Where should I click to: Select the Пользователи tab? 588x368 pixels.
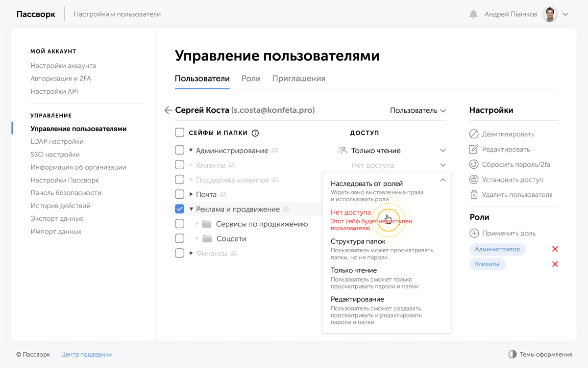click(x=202, y=79)
